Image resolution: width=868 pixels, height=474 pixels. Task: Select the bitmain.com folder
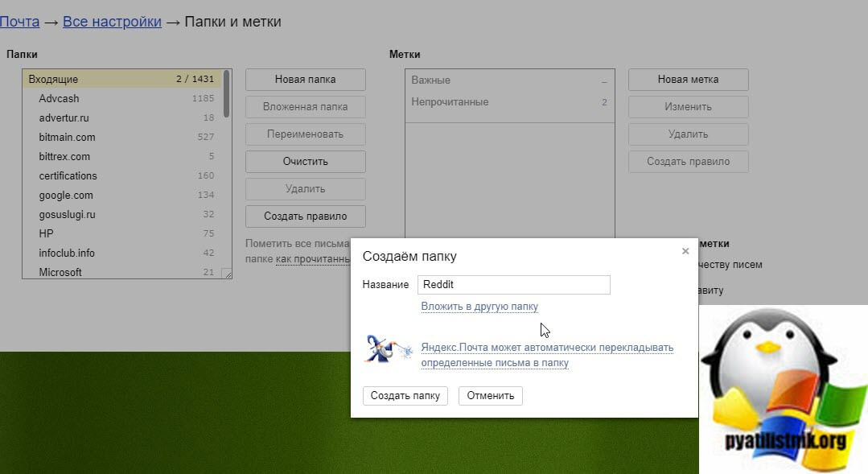(x=68, y=138)
